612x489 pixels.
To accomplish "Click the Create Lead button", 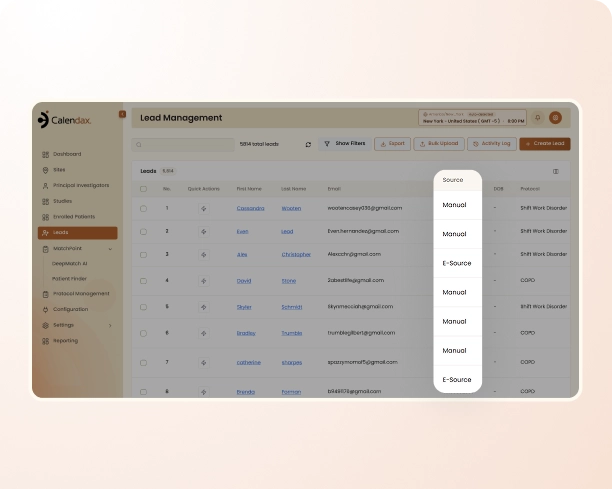I will coord(545,144).
